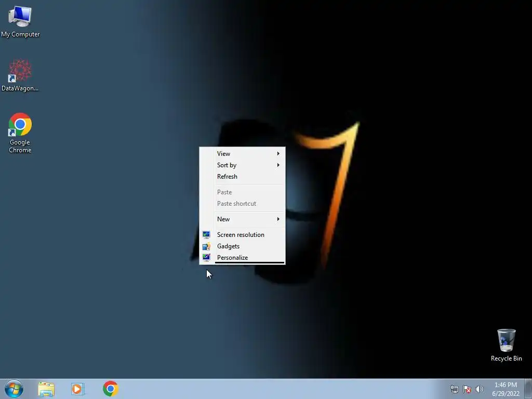Select Screen resolution menu entry
Screen dimensions: 532x399
[242, 235]
